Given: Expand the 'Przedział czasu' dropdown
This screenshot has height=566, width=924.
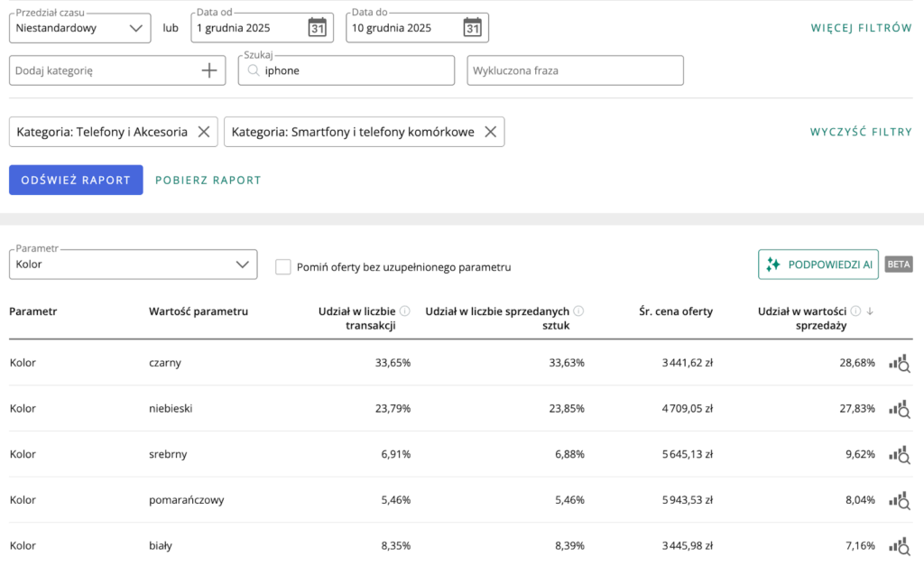Looking at the screenshot, I should pos(79,28).
